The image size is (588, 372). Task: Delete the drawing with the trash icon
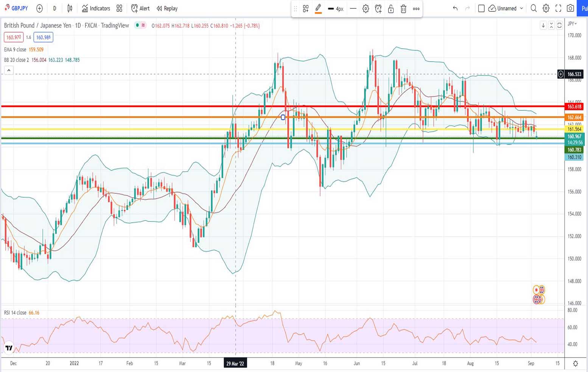click(x=403, y=9)
